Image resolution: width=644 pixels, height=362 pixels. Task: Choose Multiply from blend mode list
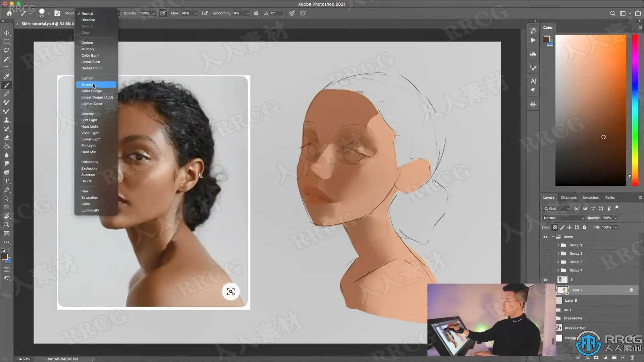(88, 49)
